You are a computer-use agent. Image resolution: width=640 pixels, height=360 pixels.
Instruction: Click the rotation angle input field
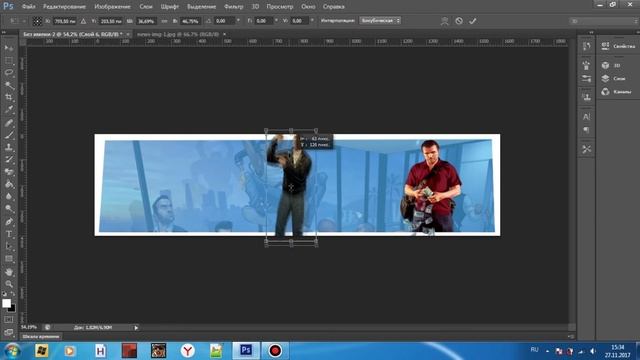[x=224, y=21]
